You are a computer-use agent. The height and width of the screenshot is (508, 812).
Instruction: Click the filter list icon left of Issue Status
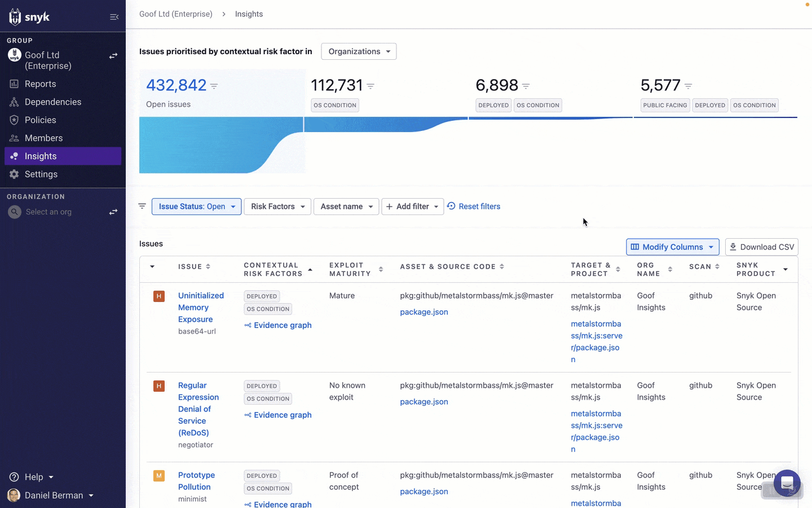tap(142, 206)
